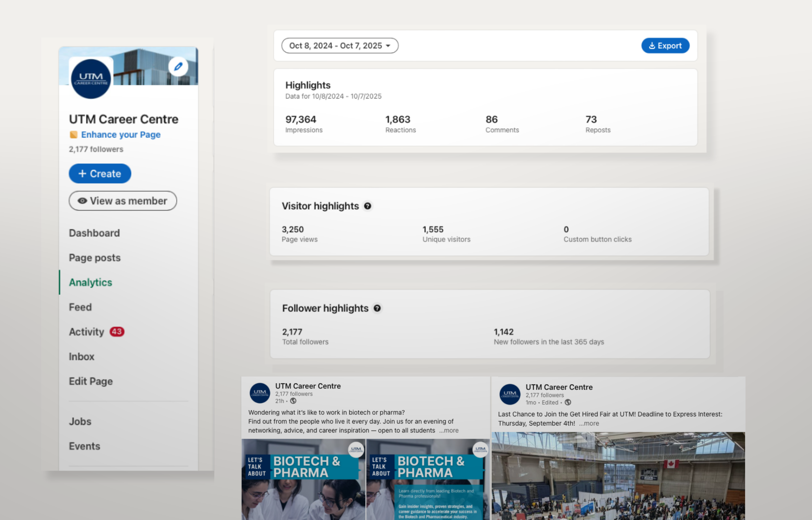Click View as member button

123,201
